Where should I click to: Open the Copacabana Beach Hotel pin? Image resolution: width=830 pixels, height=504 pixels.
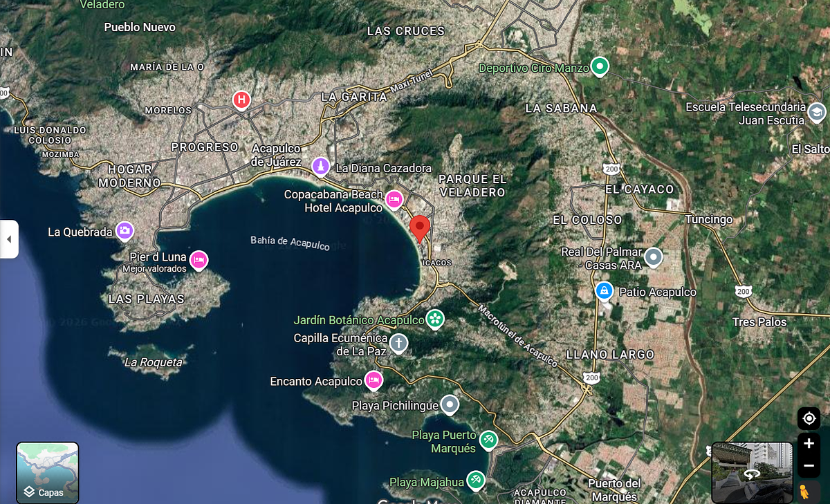pyautogui.click(x=394, y=200)
